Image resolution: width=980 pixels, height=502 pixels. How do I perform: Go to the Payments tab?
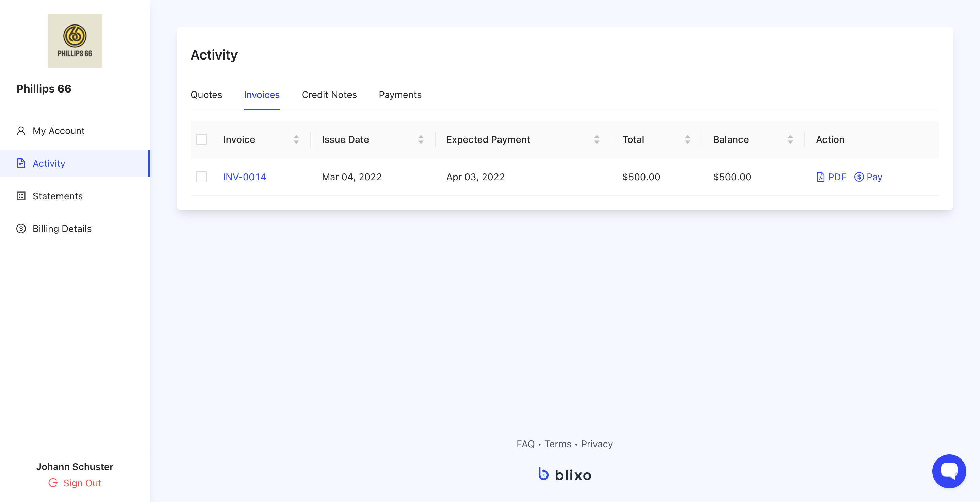point(400,95)
